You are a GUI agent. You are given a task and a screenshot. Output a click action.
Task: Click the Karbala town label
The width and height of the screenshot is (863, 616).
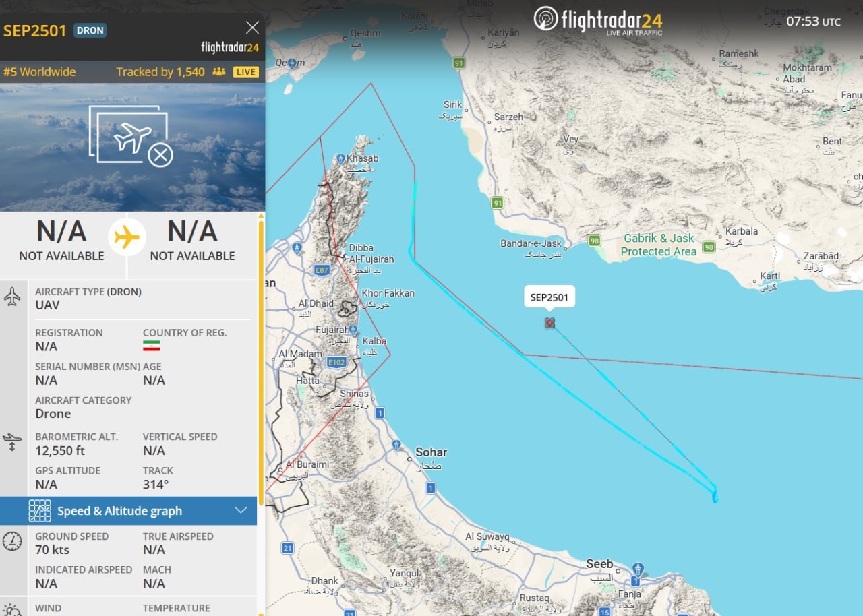742,231
